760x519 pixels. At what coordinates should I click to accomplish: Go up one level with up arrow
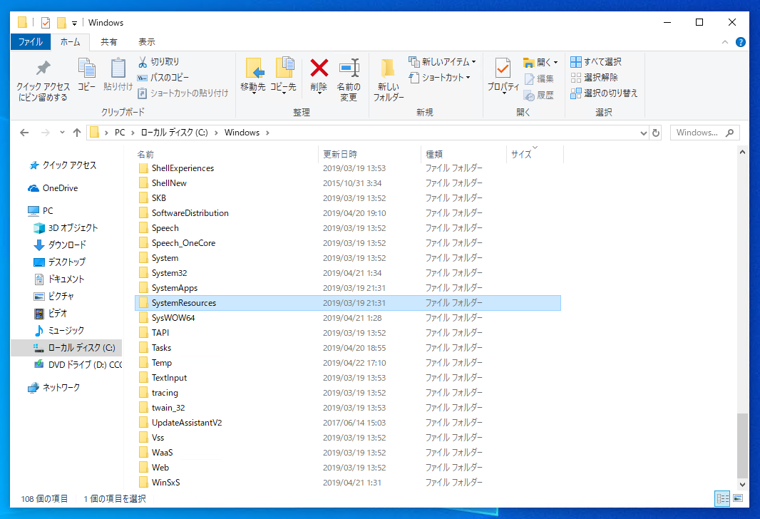click(77, 132)
